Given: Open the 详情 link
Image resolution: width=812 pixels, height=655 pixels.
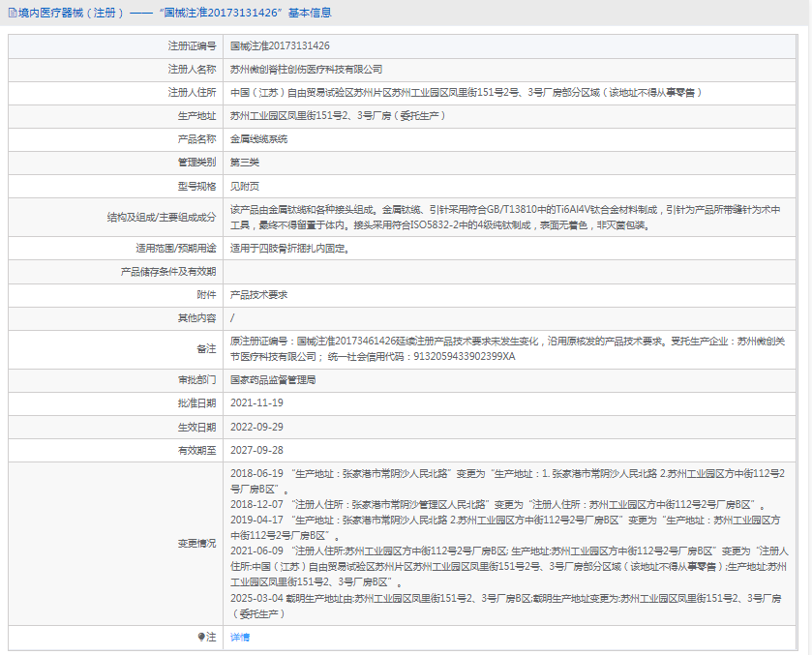Looking at the screenshot, I should 240,638.
